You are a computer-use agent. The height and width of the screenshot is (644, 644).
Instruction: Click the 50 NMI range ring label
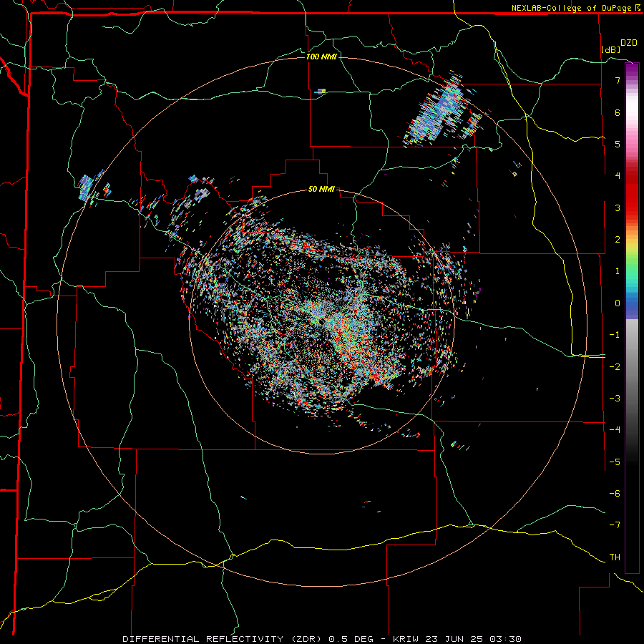click(x=321, y=189)
